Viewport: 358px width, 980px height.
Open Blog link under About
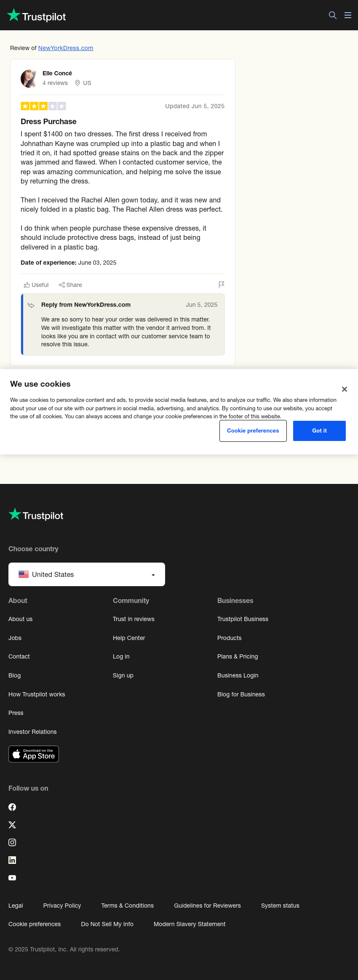pyautogui.click(x=14, y=675)
